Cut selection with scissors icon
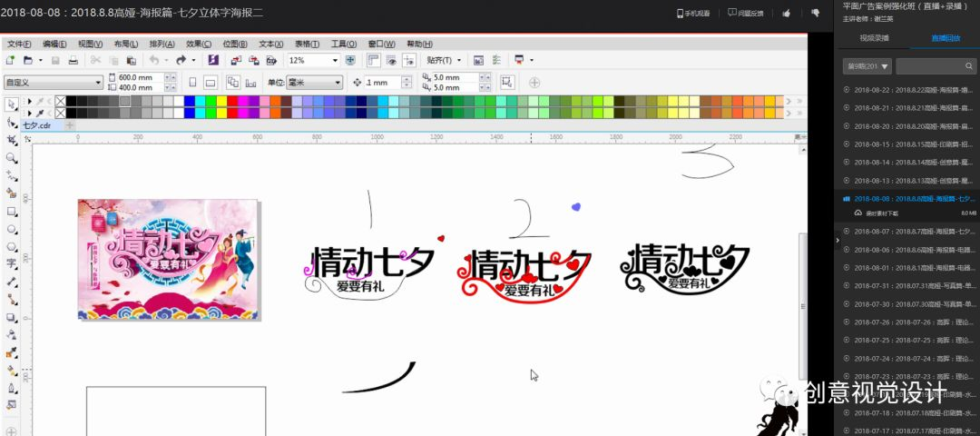Viewport: 980px width, 436px height. point(95,60)
